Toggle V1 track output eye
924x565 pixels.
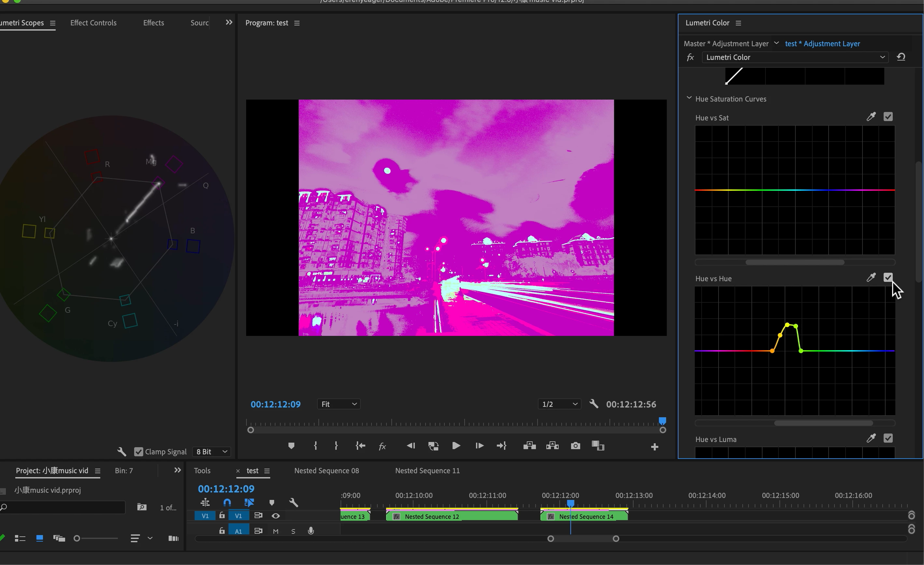click(276, 516)
